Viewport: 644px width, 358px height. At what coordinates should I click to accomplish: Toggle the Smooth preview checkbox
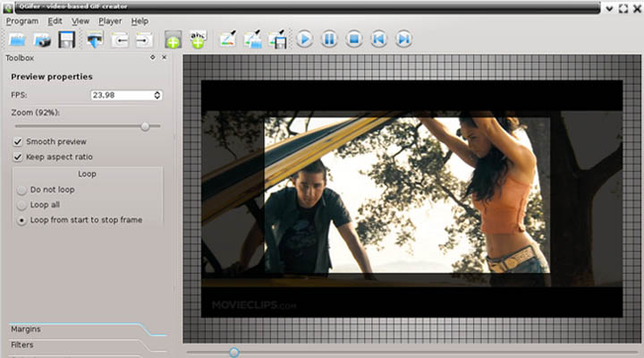coord(18,141)
